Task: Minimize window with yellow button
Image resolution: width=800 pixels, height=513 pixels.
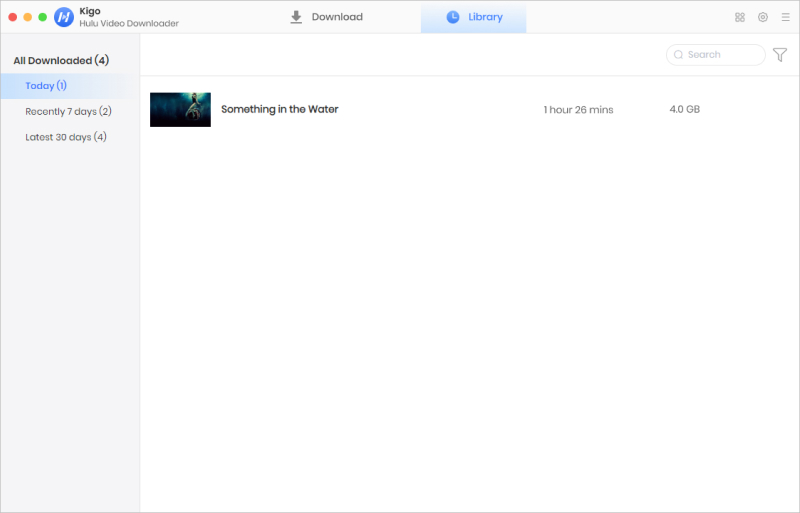Action: pyautogui.click(x=28, y=17)
